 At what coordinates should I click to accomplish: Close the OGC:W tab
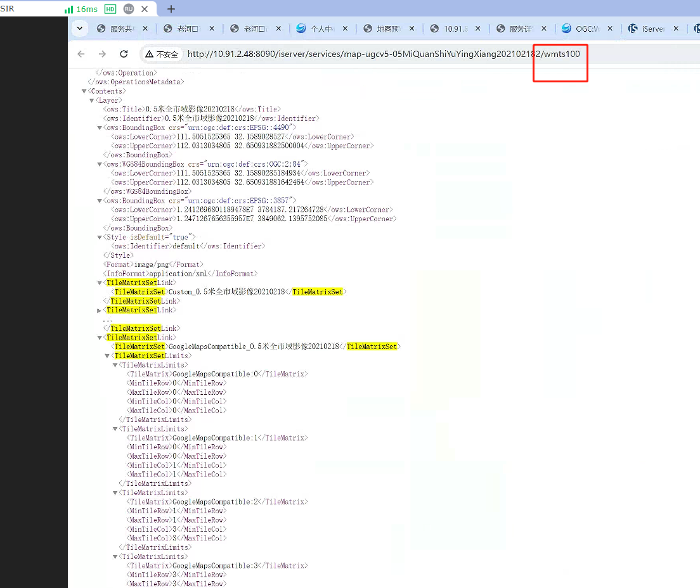coord(610,29)
